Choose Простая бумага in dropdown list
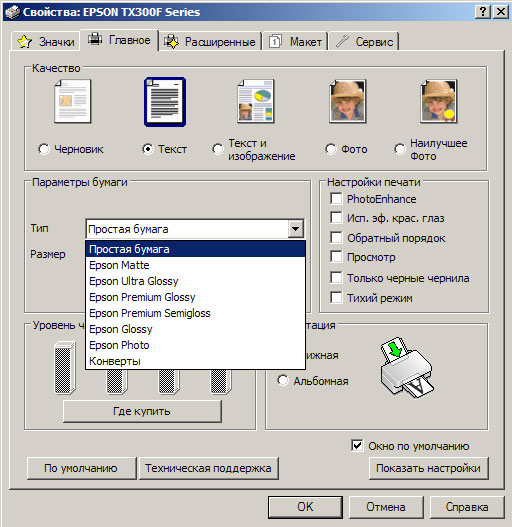The width and height of the screenshot is (512, 527). click(196, 249)
